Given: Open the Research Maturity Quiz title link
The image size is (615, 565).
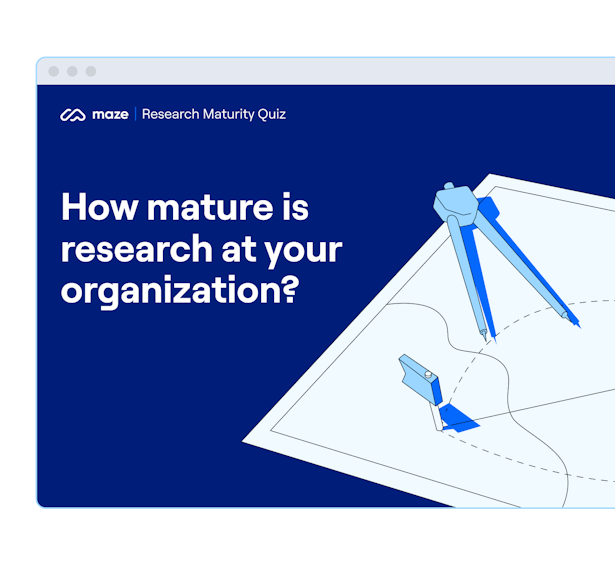Looking at the screenshot, I should [x=214, y=114].
